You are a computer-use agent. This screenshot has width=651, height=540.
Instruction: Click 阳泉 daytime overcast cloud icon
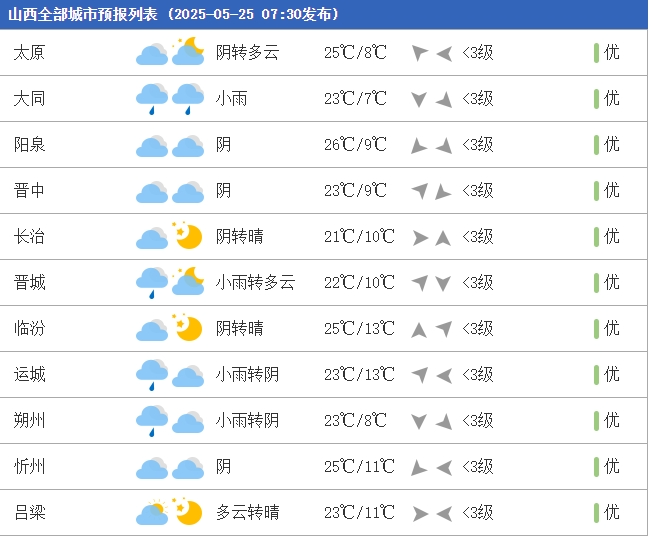152,146
